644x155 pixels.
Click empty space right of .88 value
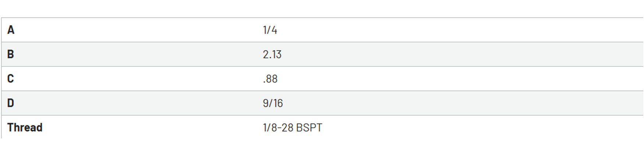[460, 79]
